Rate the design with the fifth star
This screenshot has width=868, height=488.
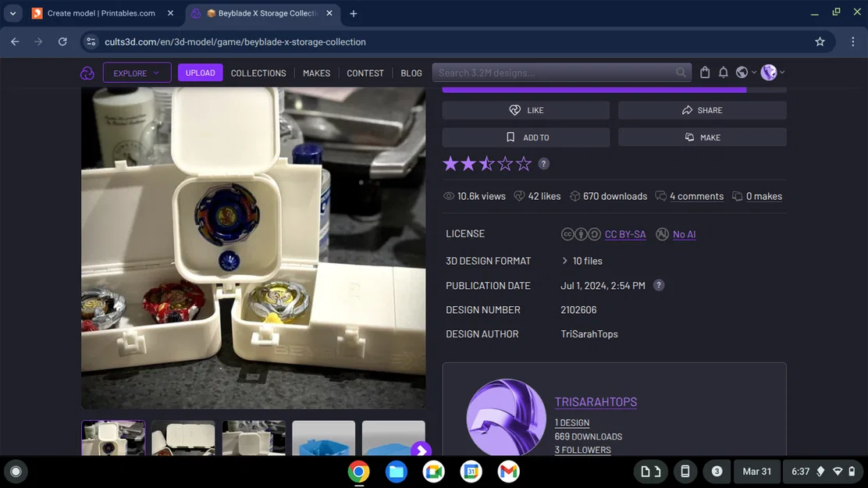(x=523, y=163)
